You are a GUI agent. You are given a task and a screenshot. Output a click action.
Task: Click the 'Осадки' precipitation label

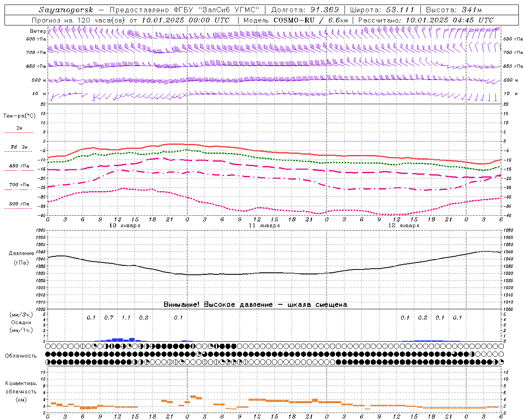coord(21,322)
